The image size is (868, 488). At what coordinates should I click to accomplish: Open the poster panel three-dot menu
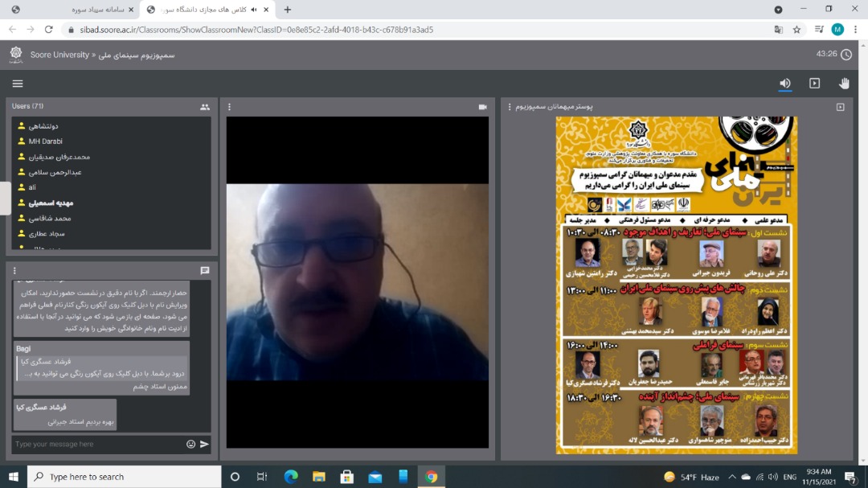coord(510,107)
